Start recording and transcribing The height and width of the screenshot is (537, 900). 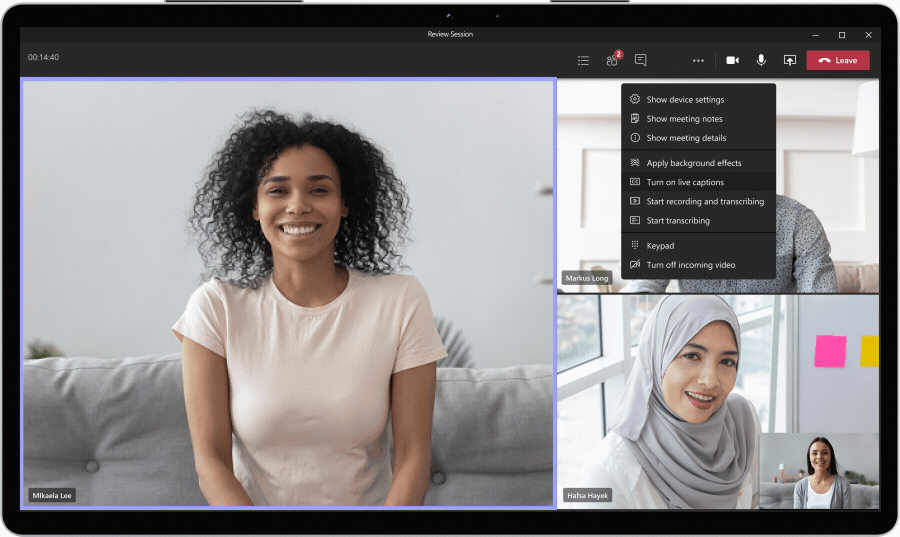click(705, 201)
